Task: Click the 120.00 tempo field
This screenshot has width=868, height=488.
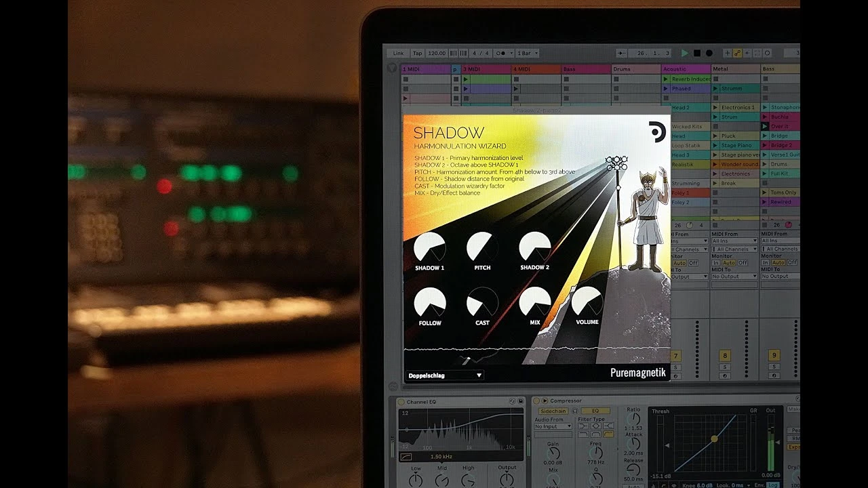Action: (x=437, y=53)
